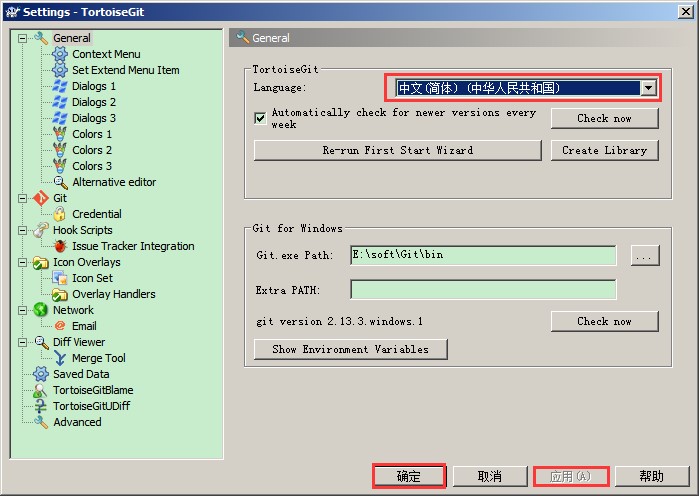Open the Saved Data gear icon
Screen dimensions: 699x496
tap(41, 374)
